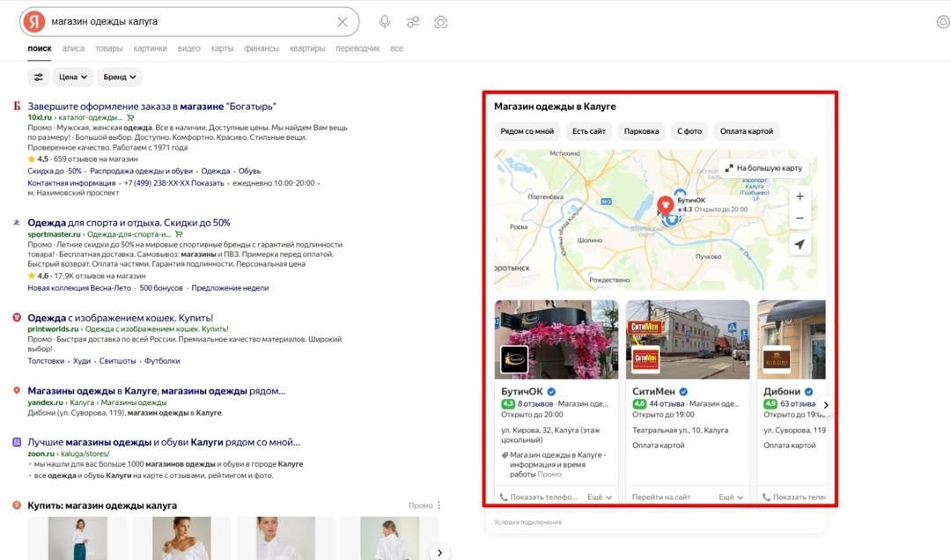Switch to the алиса tab
Viewport: 951px width, 560px height.
click(73, 48)
